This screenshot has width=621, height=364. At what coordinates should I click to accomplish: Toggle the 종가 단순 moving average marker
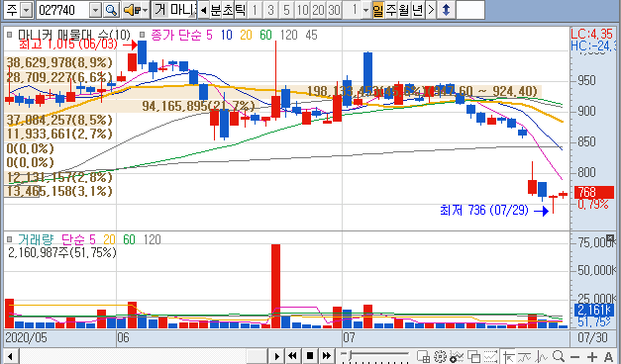pos(143,35)
